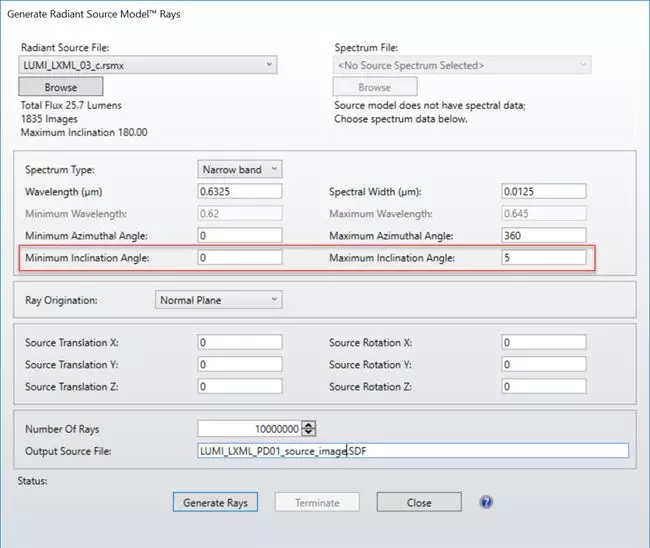Click the Wavelength (µm) input field
The height and width of the screenshot is (548, 650).
click(x=240, y=191)
